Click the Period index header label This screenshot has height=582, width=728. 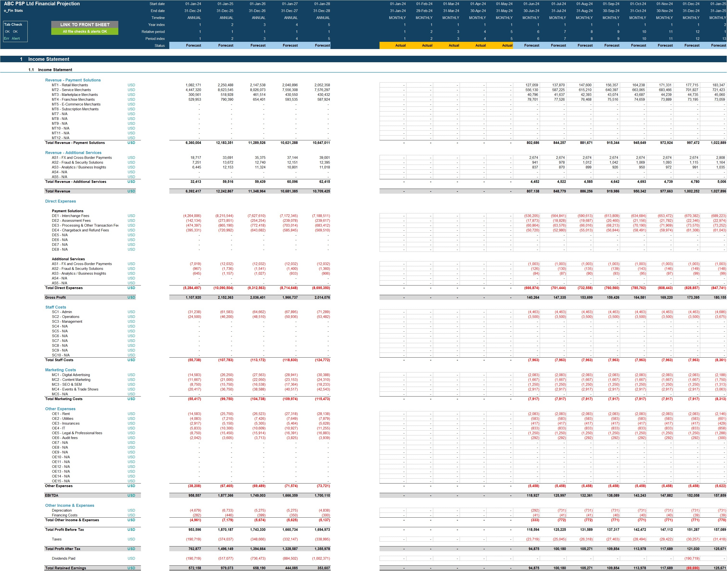(x=155, y=39)
